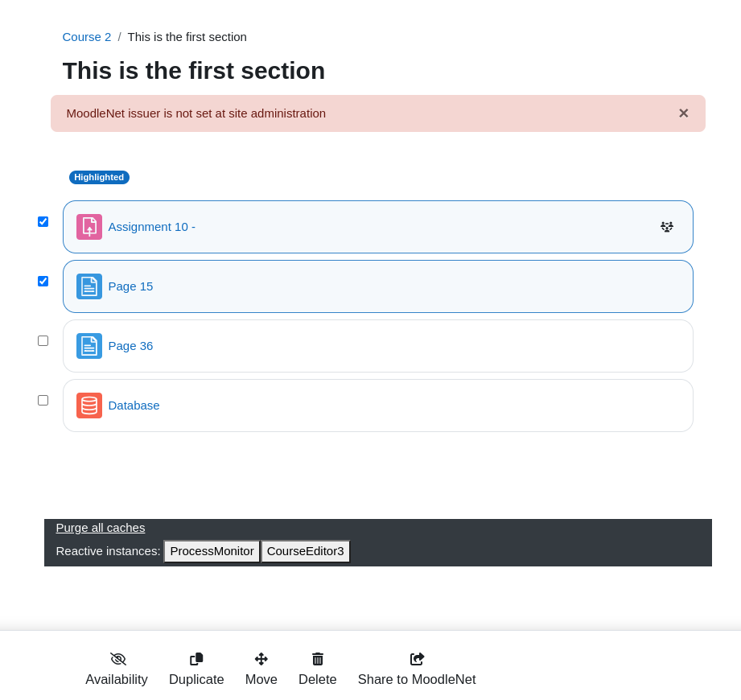Screen dimensions: 741x700
Task: Click the Database activity icon
Action: pyautogui.click(x=89, y=406)
